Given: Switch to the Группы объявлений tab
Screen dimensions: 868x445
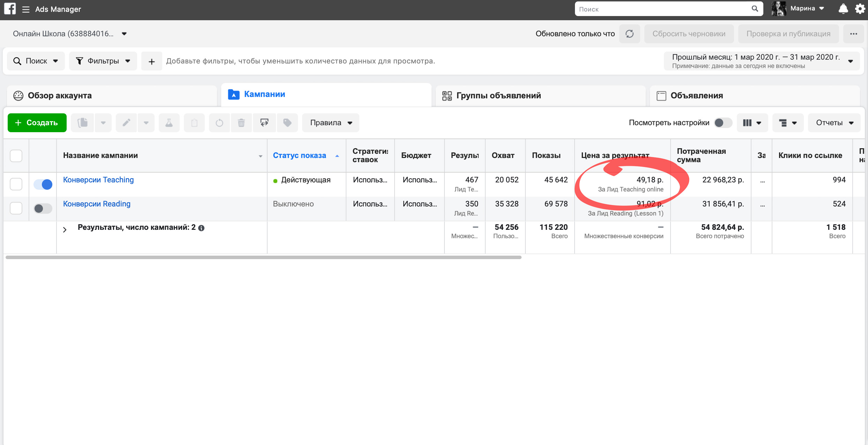Looking at the screenshot, I should (x=540, y=96).
